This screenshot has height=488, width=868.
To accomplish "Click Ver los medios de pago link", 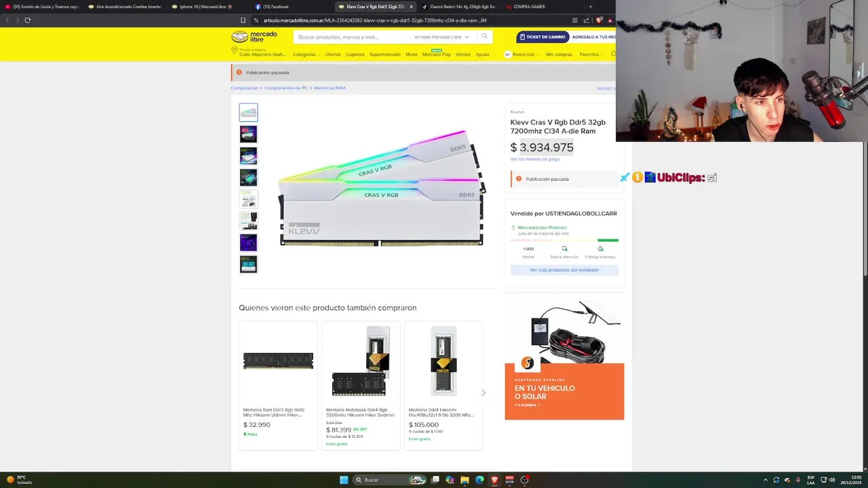I will pyautogui.click(x=535, y=159).
